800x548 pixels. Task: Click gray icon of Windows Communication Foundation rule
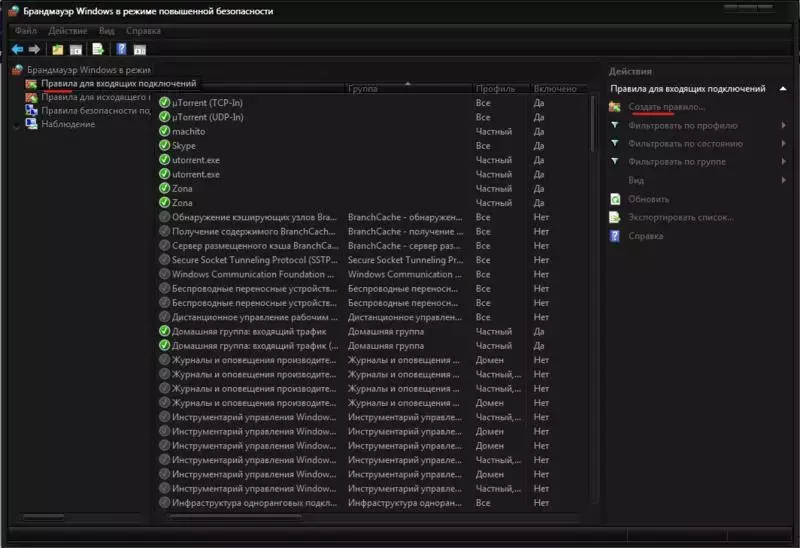pyautogui.click(x=164, y=274)
